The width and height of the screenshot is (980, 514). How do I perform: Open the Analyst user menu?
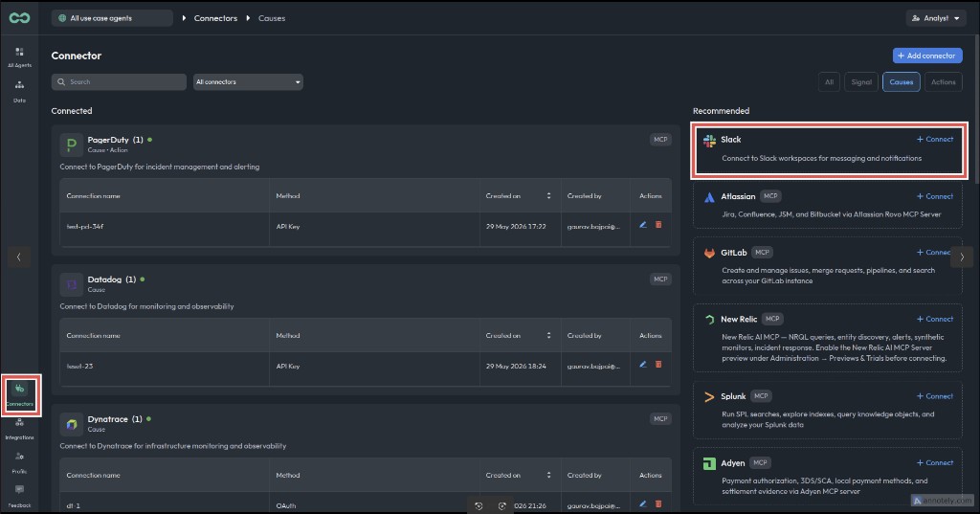coord(936,18)
